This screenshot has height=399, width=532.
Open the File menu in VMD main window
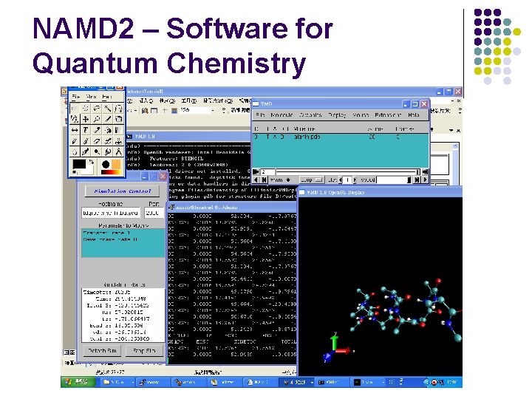[260, 115]
